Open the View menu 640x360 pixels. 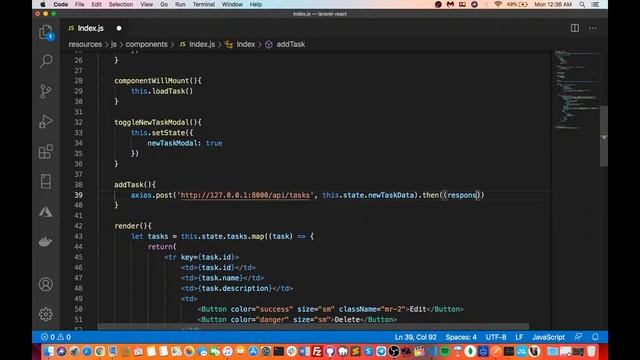[147, 4]
